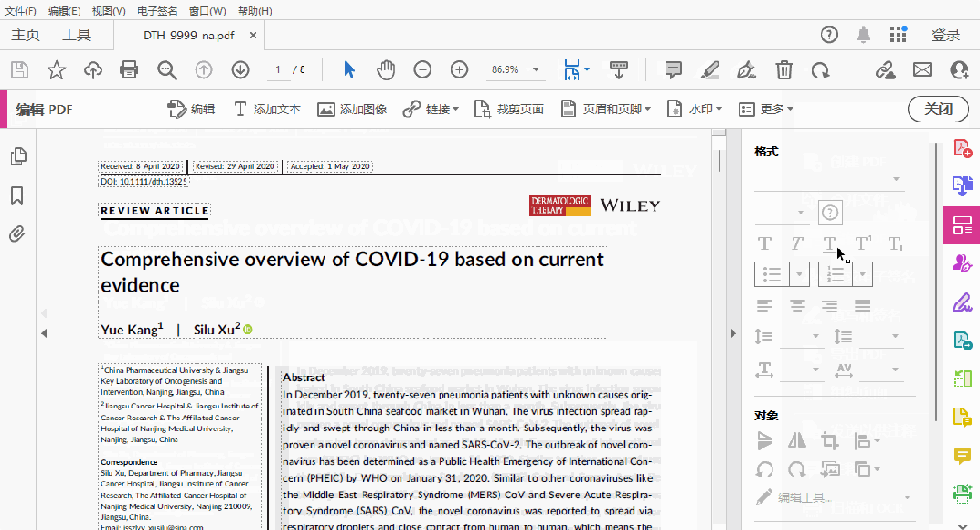Click the read mode scroll icon

click(619, 69)
